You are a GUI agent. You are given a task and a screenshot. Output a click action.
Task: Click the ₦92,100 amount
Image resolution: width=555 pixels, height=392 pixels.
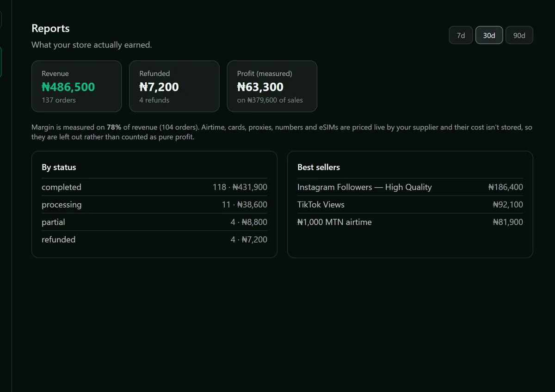[508, 205]
